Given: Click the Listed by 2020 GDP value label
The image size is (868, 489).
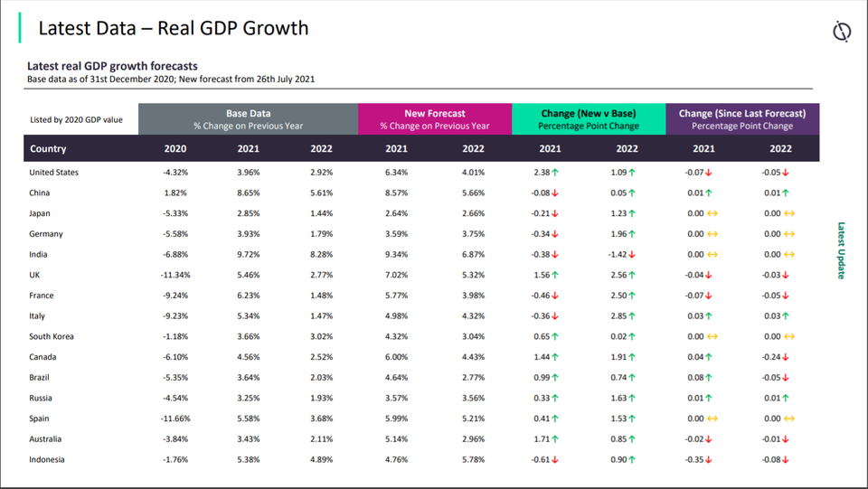Looking at the screenshot, I should (76, 119).
